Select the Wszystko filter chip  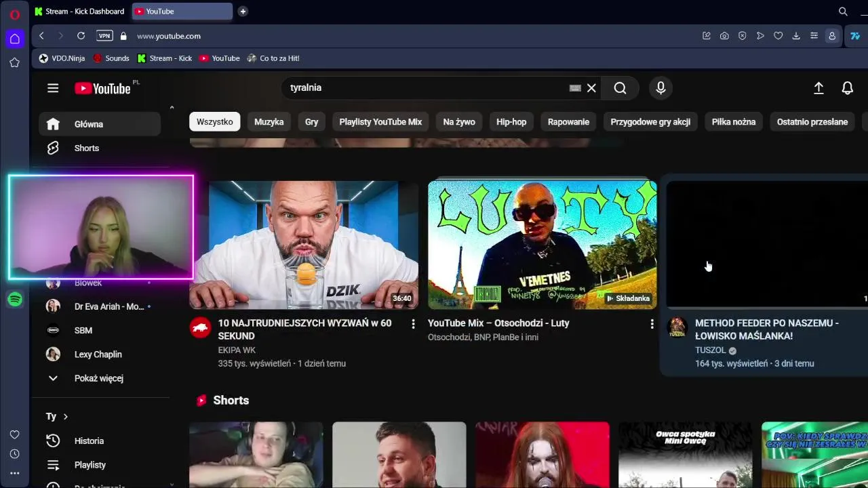[x=214, y=122]
